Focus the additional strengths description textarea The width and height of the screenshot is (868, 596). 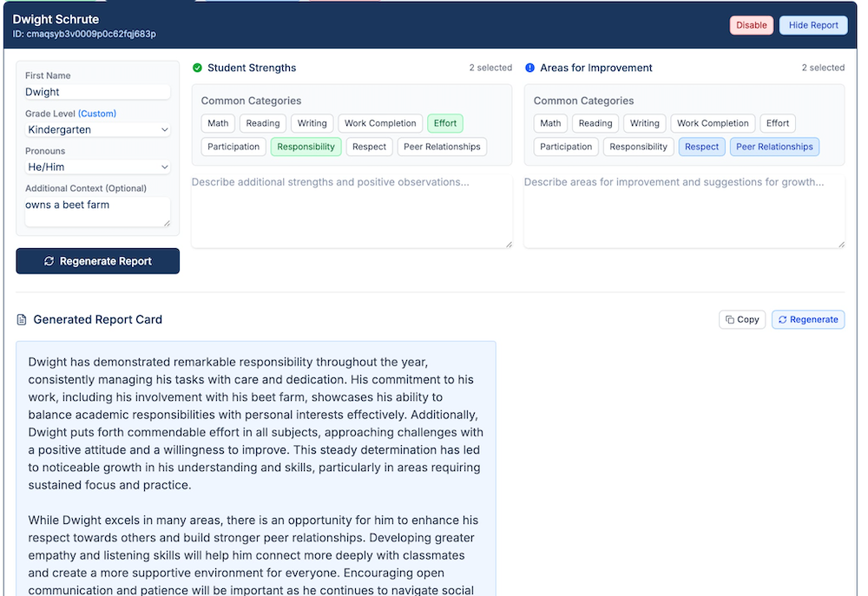[352, 210]
